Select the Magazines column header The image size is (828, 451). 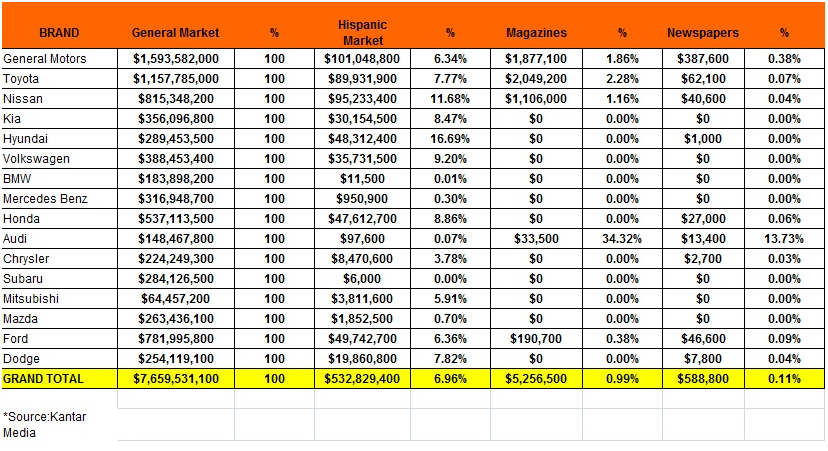coord(536,33)
